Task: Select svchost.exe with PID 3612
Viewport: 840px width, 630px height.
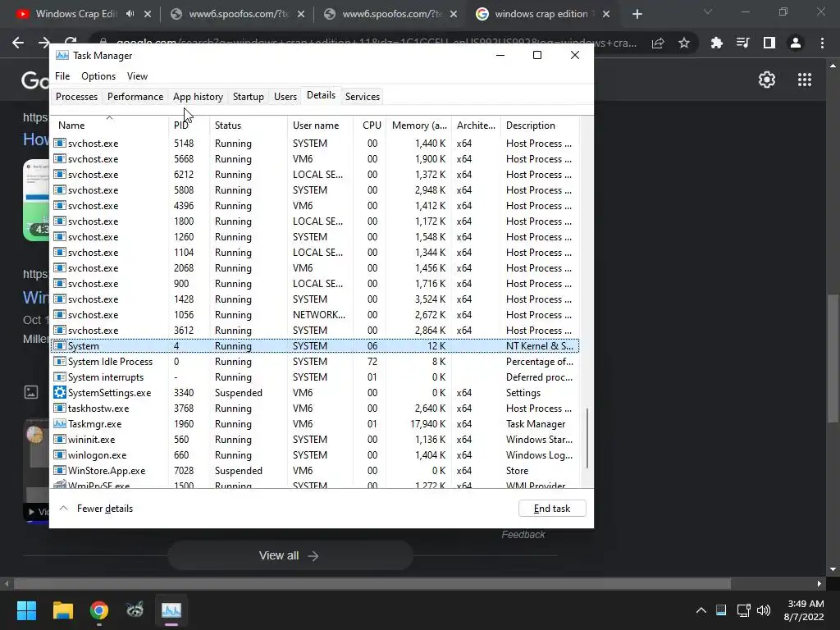Action: 315,331
